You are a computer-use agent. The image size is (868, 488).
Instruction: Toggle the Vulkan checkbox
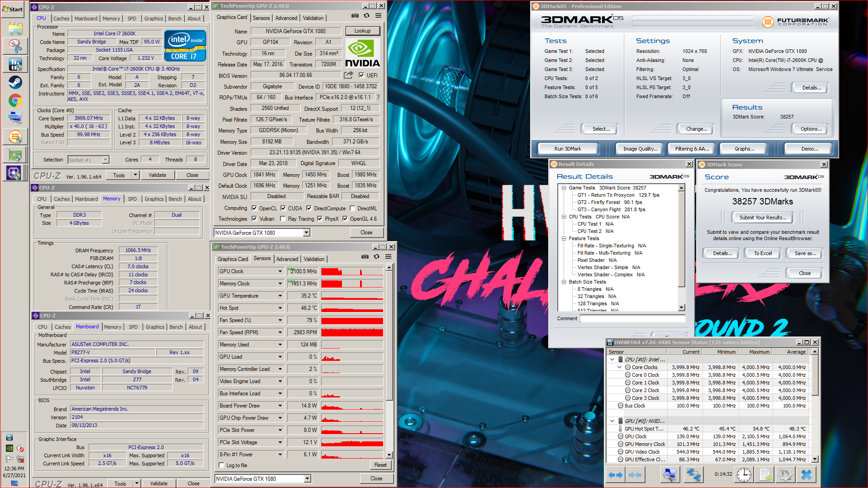[254, 219]
